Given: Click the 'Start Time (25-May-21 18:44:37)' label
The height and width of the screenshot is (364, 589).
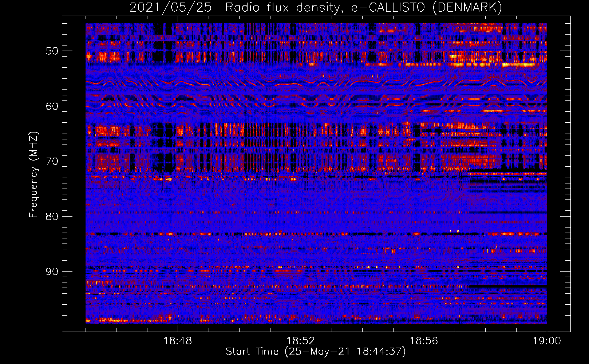Looking at the screenshot, I should pyautogui.click(x=316, y=352).
